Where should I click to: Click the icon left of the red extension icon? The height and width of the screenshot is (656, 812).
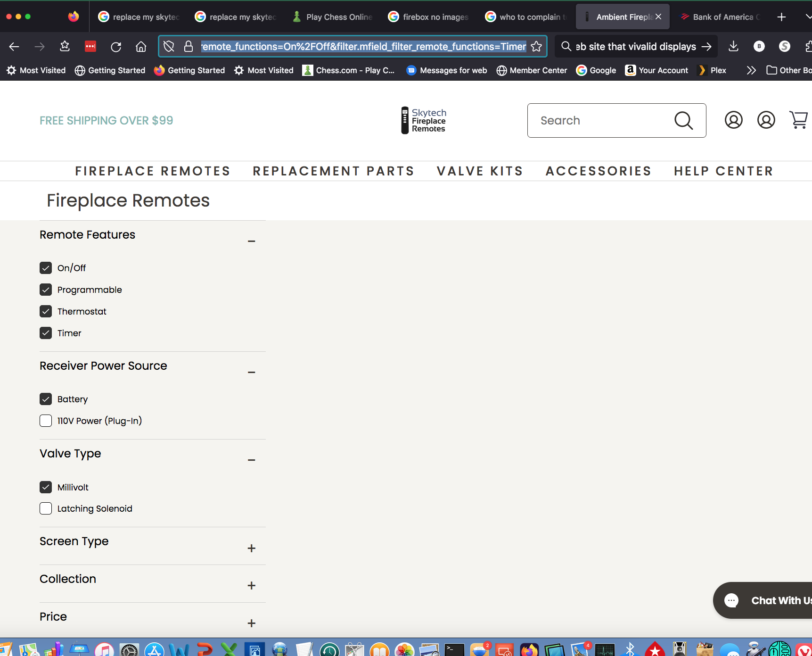65,46
